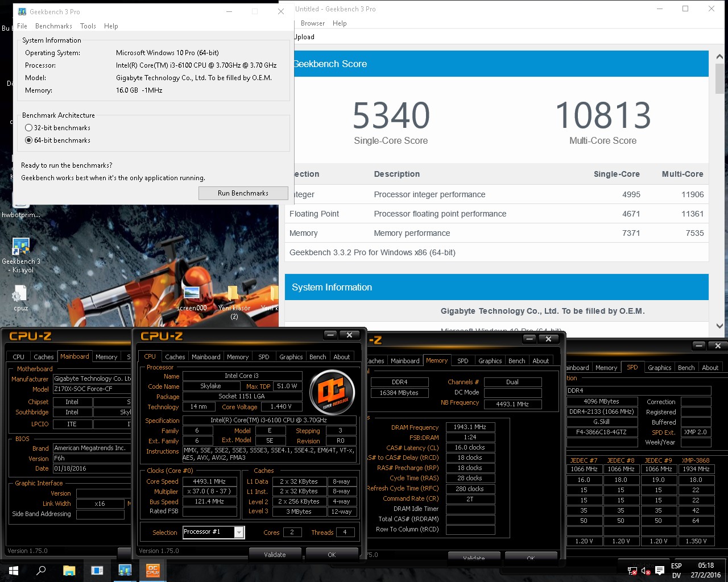Switch to the Bench tab in front CPU-Z
728x582 pixels.
pyautogui.click(x=318, y=357)
